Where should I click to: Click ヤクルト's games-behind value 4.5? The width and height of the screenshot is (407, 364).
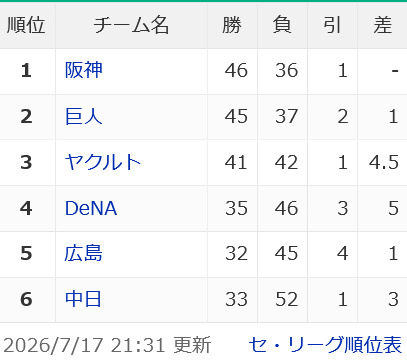pyautogui.click(x=384, y=163)
